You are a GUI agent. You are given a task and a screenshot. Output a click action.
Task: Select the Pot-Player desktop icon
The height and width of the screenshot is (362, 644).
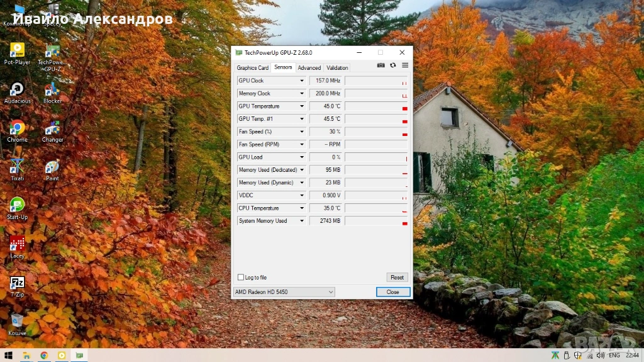17,50
